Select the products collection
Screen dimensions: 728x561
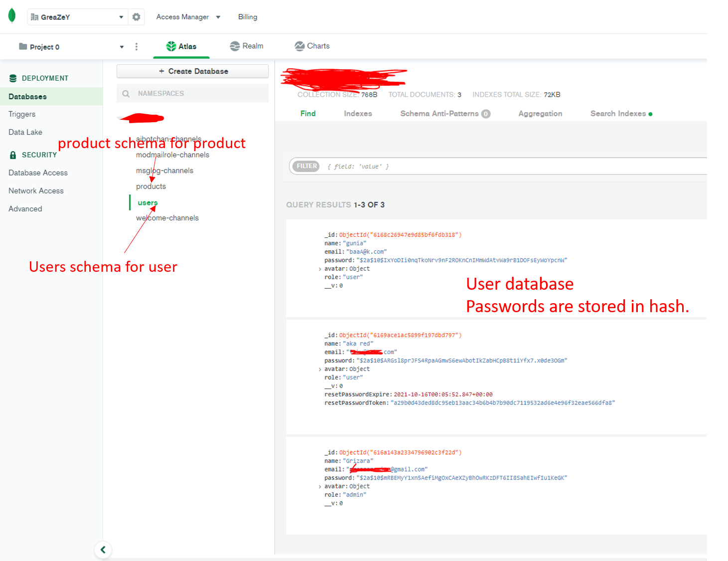(151, 187)
